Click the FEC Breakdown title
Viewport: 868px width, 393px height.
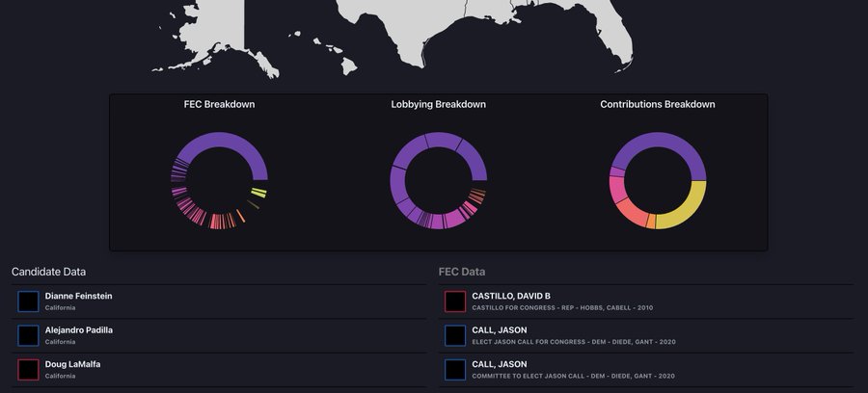[x=219, y=104]
